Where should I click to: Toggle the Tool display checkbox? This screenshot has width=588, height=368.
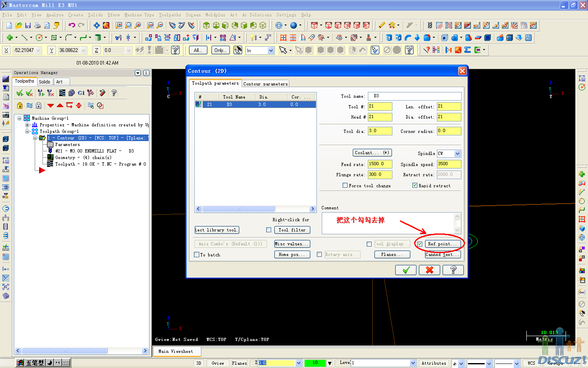[x=369, y=244]
